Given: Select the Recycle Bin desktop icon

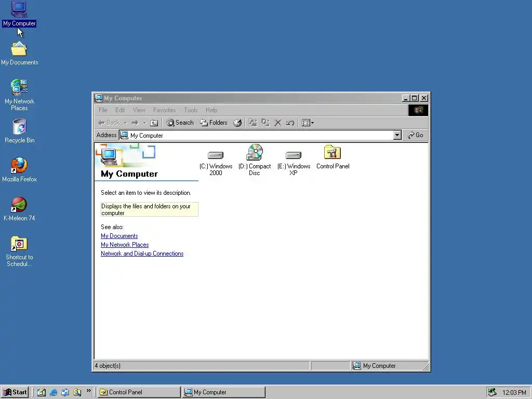Looking at the screenshot, I should [19, 131].
